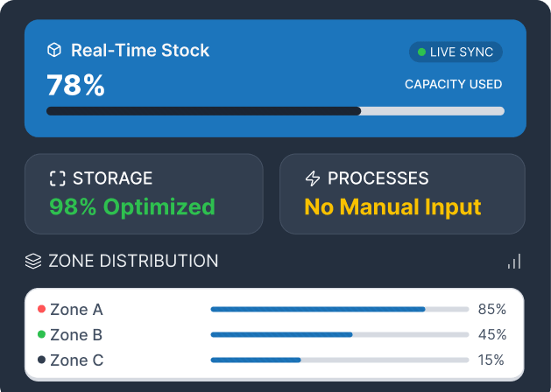
Task: Click the dark dot next to Zone C
Action: point(41,360)
